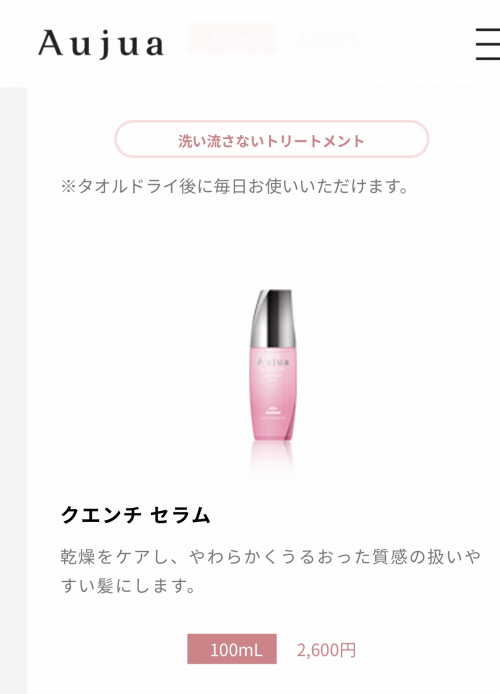500x694 pixels.
Task: Click the bottle reflection below the product
Action: (x=272, y=460)
